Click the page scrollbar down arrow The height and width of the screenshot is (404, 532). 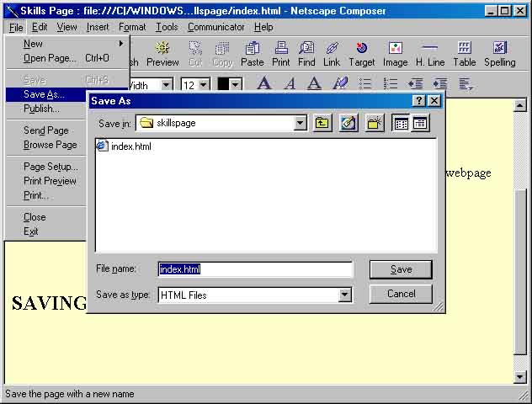519,377
